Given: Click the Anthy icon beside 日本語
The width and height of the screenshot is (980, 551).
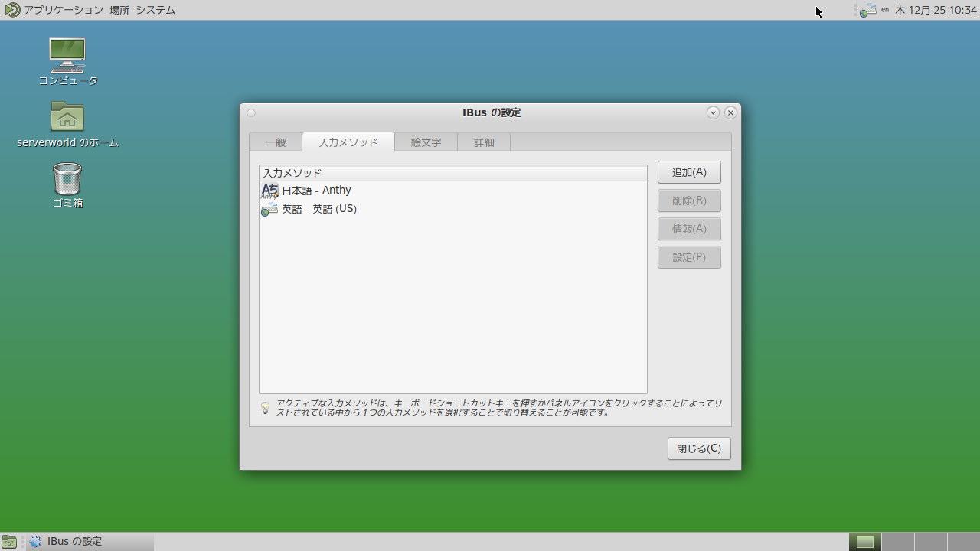Looking at the screenshot, I should click(269, 191).
